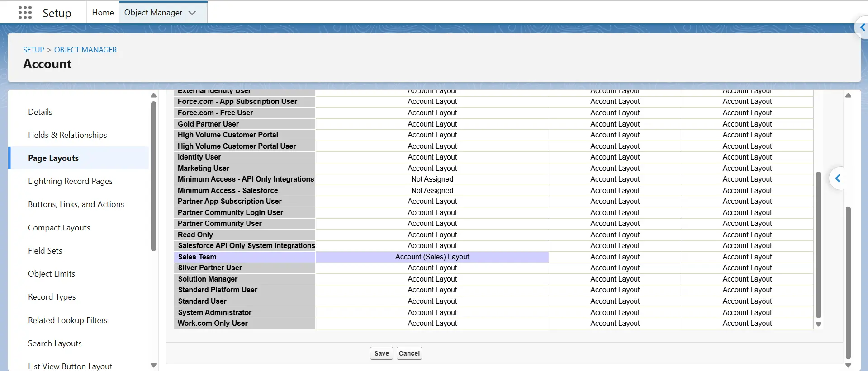Open Compact Layouts in the sidebar
868x371 pixels.
[59, 228]
